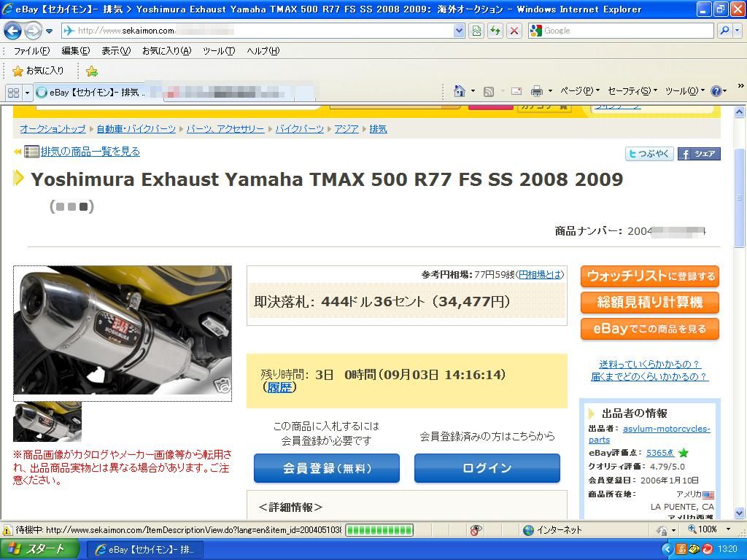Open the お気に入り(A) menu
Screen dimensions: 747x560
167,51
